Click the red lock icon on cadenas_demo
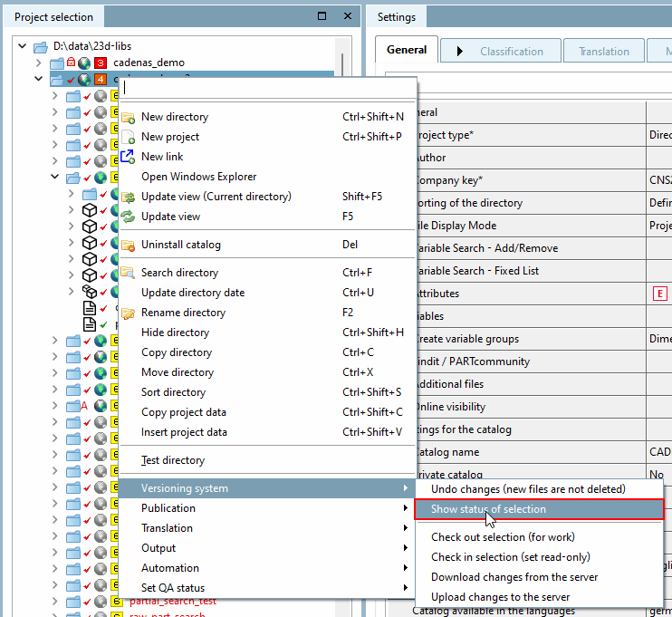The image size is (672, 617). click(72, 63)
